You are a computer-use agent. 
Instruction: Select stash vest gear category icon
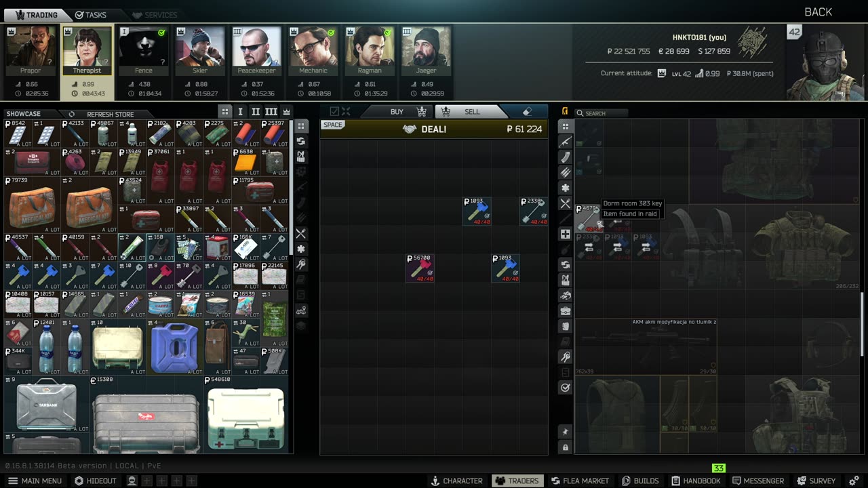click(566, 280)
